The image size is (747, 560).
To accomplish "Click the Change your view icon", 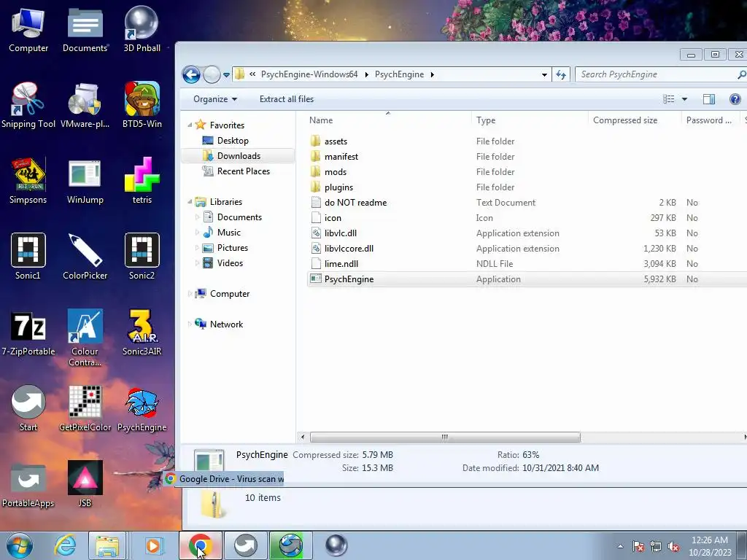I will point(669,99).
